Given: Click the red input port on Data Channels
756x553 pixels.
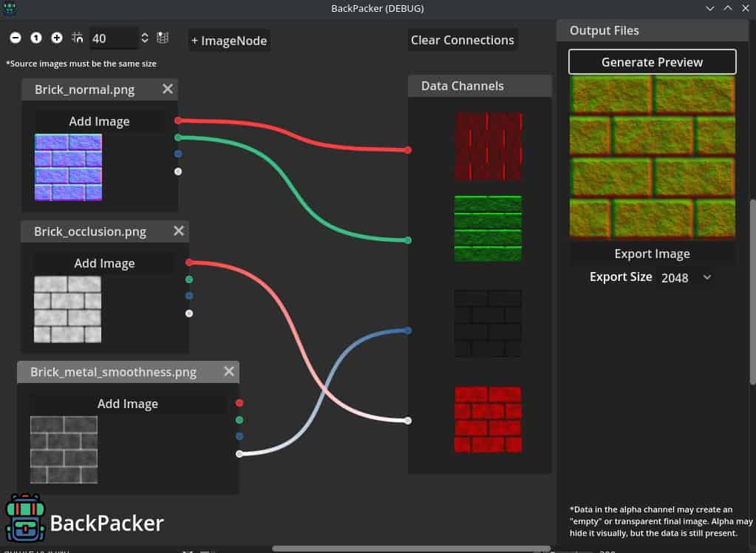Looking at the screenshot, I should pos(409,150).
